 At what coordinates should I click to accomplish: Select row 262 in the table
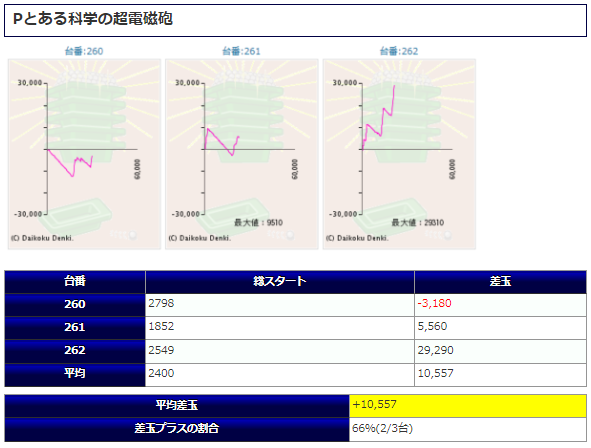point(296,351)
